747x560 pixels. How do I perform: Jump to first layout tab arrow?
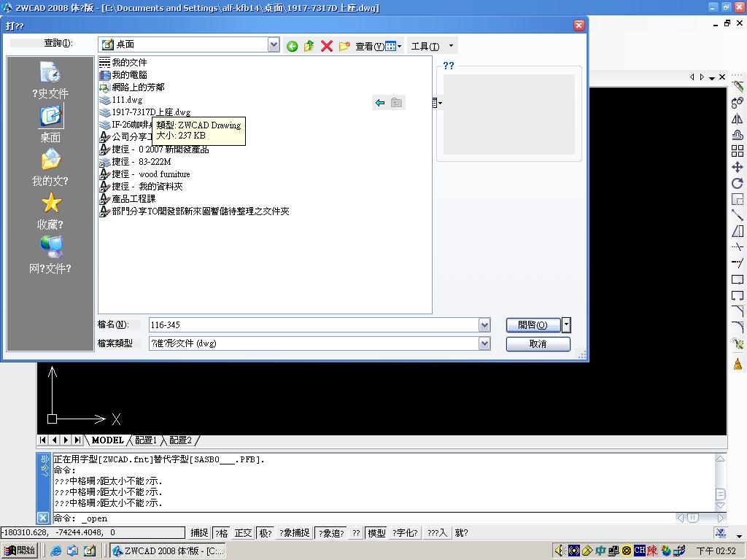pyautogui.click(x=43, y=440)
